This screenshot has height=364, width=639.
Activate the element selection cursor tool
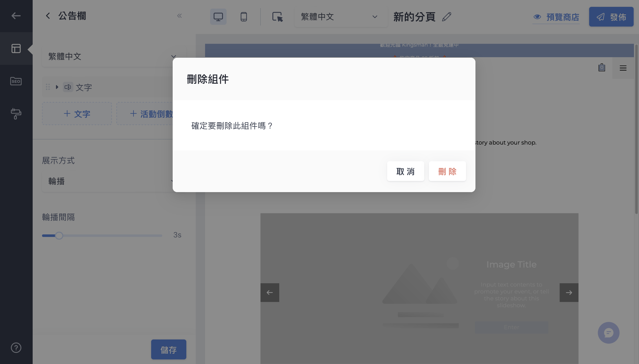point(277,17)
